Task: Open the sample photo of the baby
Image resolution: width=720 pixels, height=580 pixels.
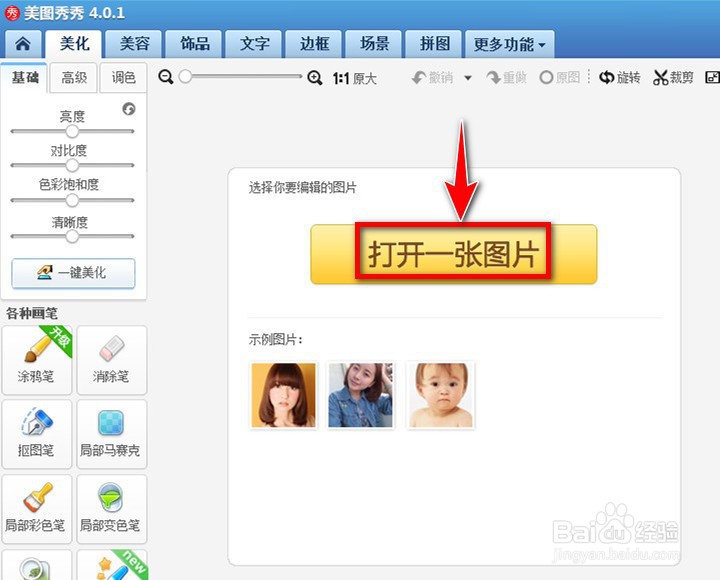Action: pyautogui.click(x=440, y=395)
